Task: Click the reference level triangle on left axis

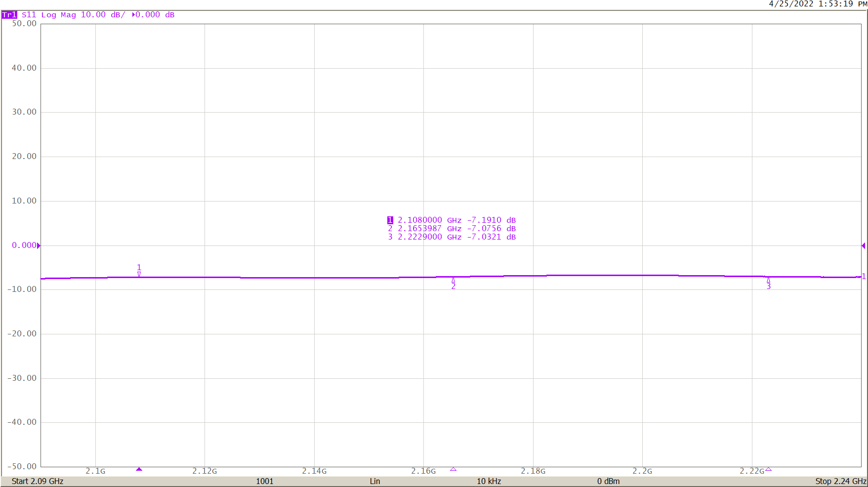Action: tap(39, 245)
